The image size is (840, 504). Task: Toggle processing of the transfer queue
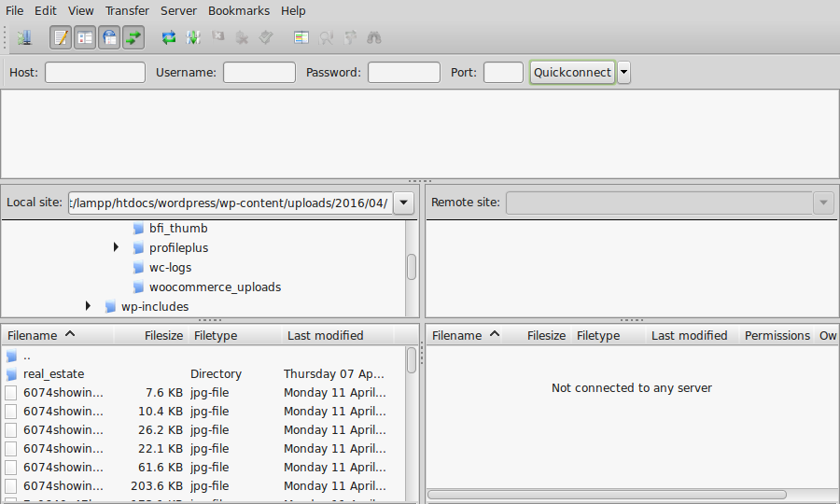coord(193,38)
